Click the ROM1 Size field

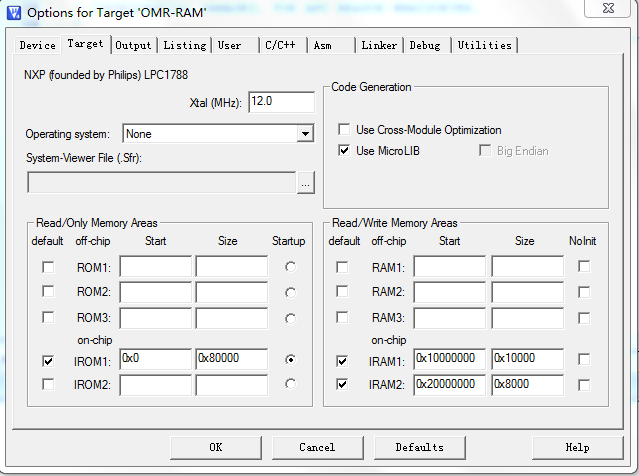click(231, 266)
